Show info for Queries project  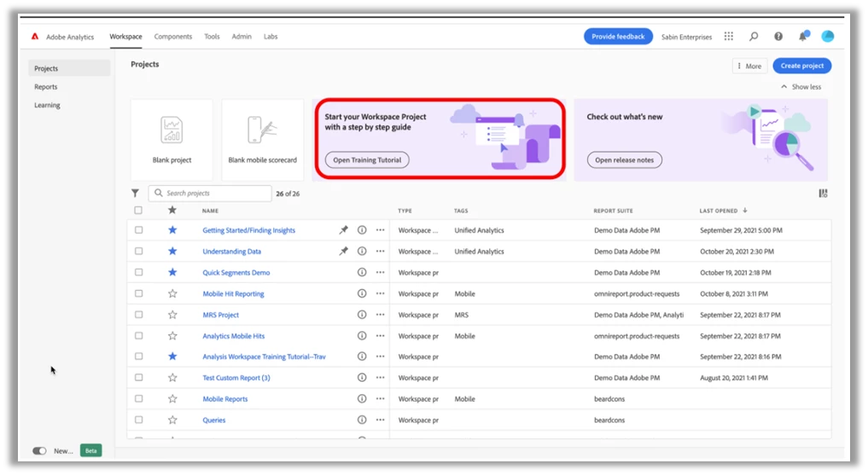click(362, 420)
